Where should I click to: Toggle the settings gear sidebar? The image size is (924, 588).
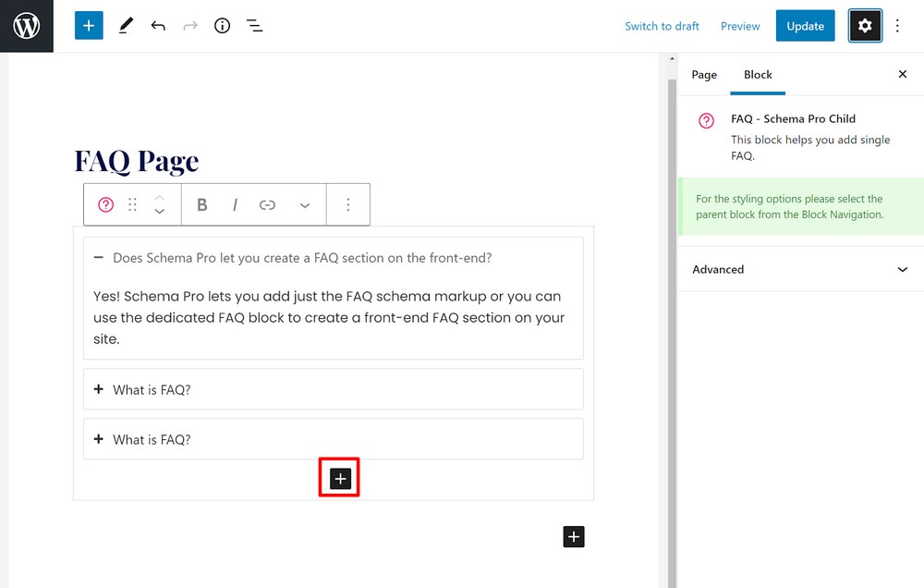865,25
